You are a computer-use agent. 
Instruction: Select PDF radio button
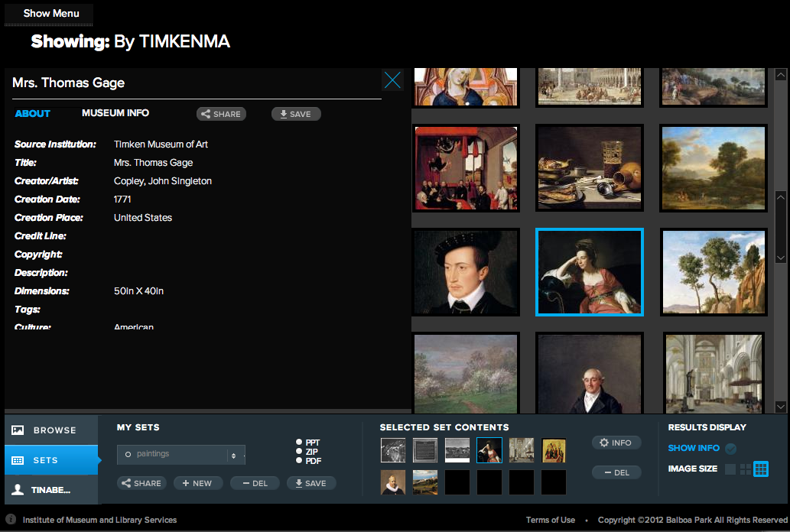(x=300, y=461)
